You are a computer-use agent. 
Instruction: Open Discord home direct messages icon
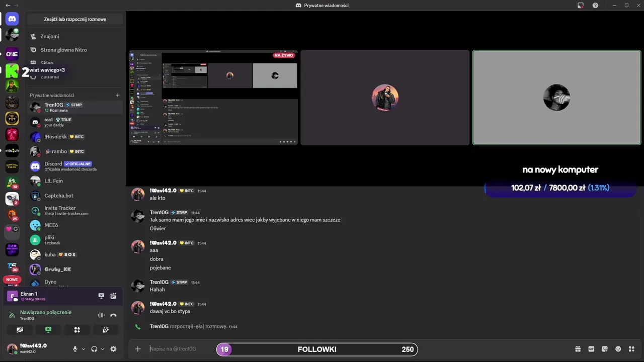[12, 19]
